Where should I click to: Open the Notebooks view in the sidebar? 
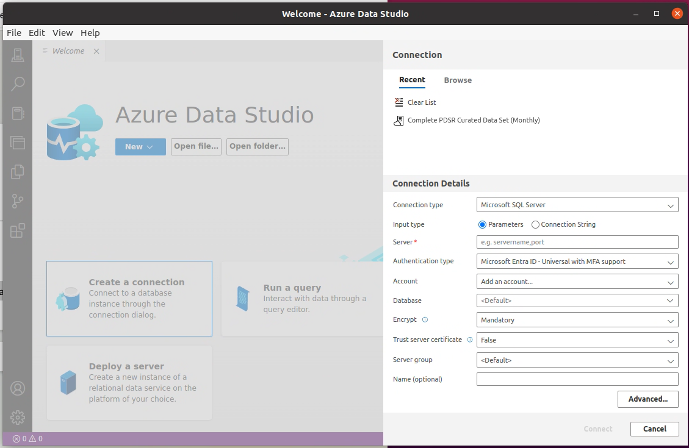pos(17,114)
